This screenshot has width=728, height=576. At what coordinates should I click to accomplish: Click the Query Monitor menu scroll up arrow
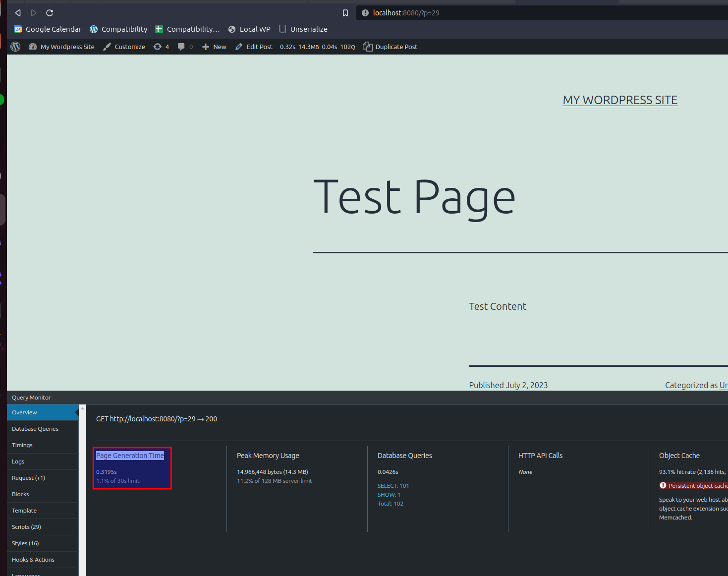(x=83, y=408)
